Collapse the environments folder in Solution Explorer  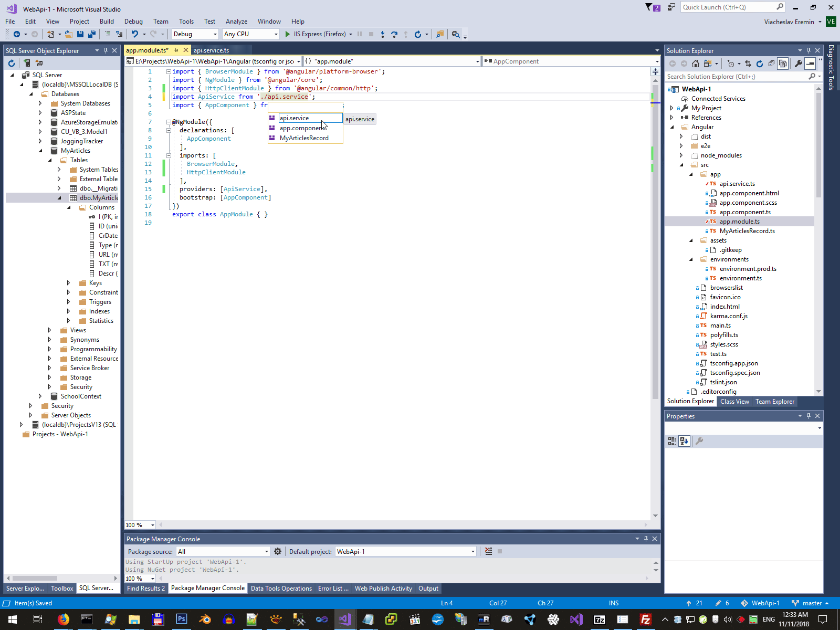click(x=691, y=259)
